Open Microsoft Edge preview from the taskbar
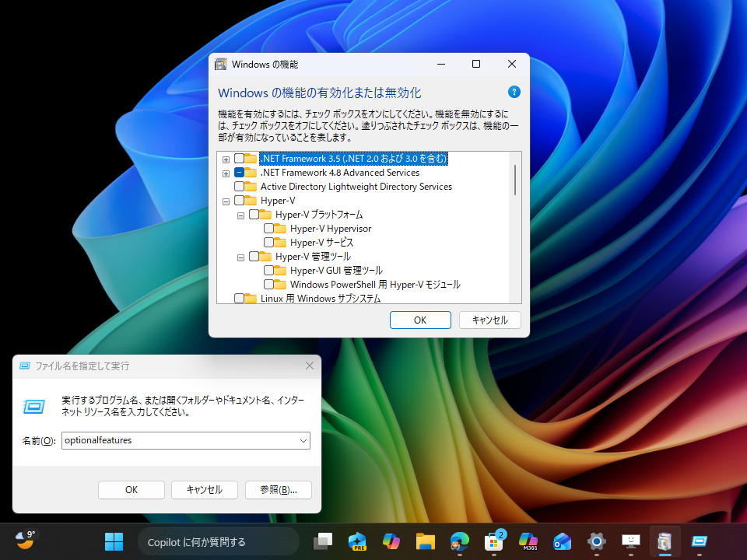 click(357, 541)
